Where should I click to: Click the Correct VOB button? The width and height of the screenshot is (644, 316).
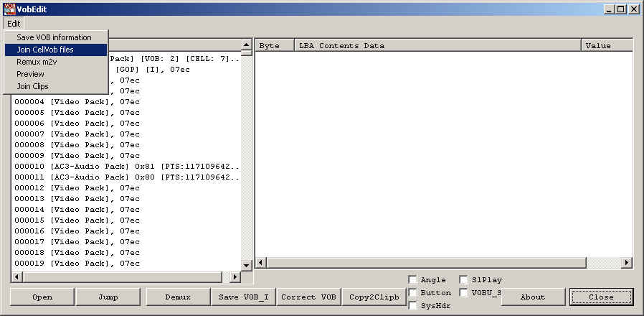(309, 297)
